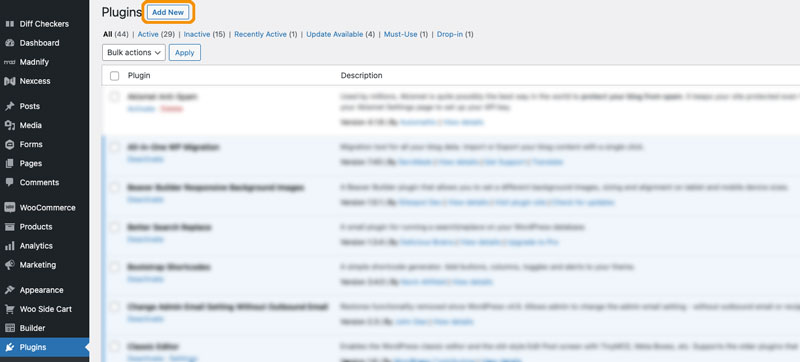This screenshot has width=800, height=362.
Task: Tick the Akismet Anti-Spam row checkbox
Action: coord(115,96)
